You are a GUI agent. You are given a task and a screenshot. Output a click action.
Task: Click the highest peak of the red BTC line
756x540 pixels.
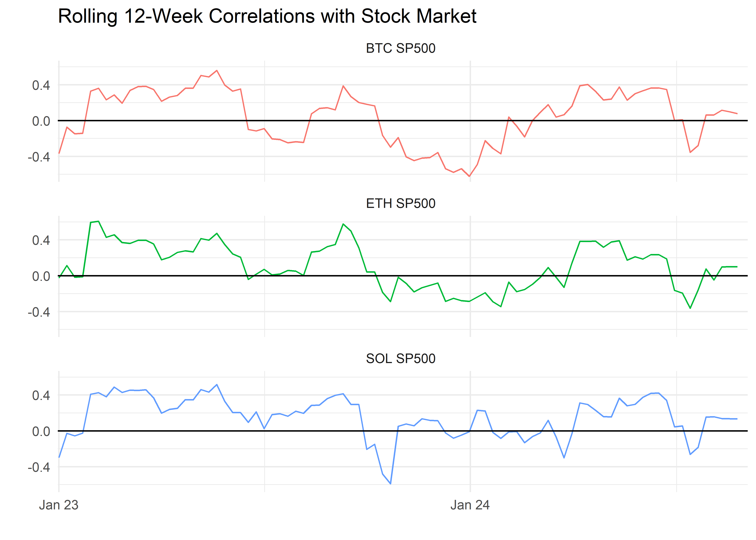pyautogui.click(x=217, y=71)
